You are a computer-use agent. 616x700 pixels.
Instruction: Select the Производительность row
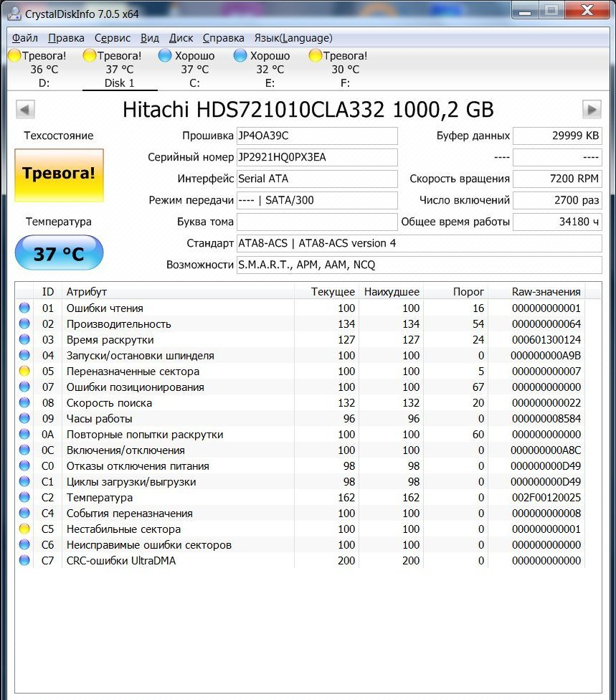[x=300, y=323]
